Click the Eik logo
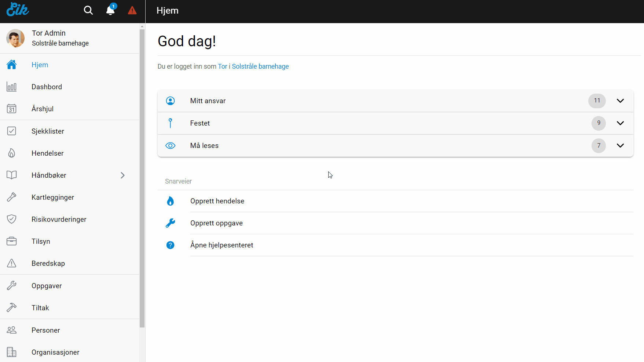 coord(18,10)
